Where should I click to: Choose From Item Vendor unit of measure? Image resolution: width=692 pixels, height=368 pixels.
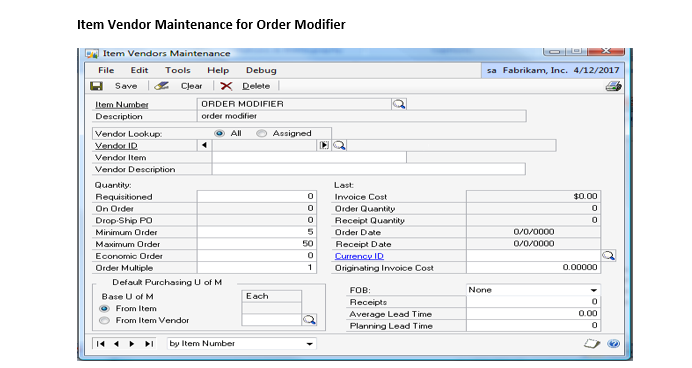(x=104, y=320)
